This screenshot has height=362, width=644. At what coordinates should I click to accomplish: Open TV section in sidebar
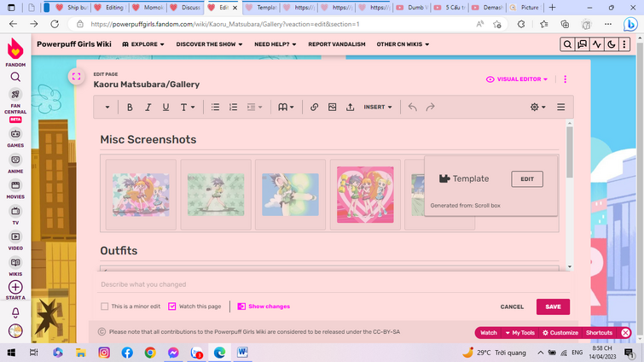[15, 216]
